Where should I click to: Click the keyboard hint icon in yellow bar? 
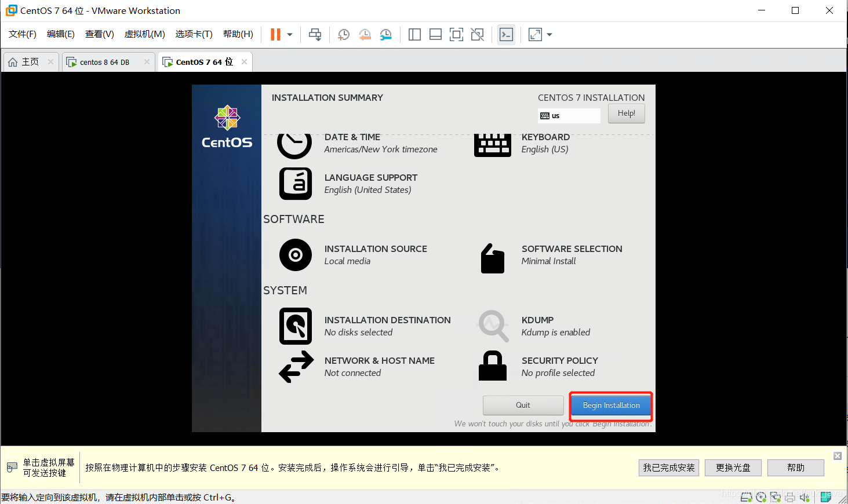pyautogui.click(x=12, y=467)
